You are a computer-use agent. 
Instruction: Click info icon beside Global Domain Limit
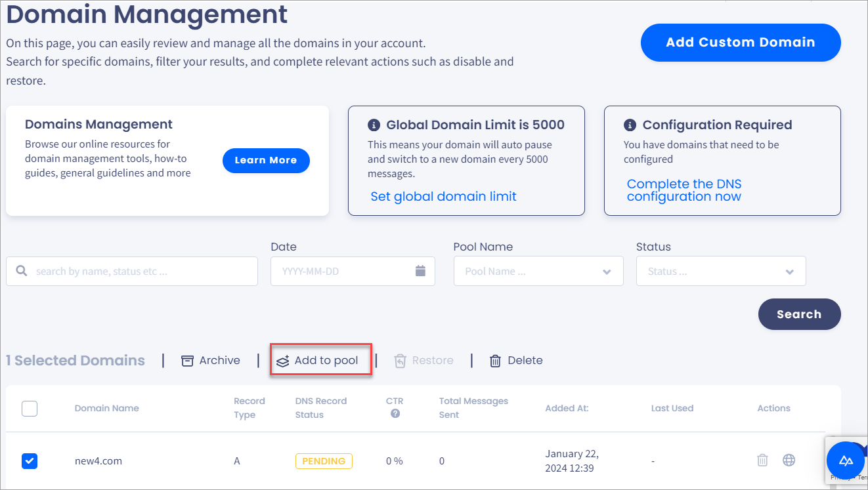point(374,125)
